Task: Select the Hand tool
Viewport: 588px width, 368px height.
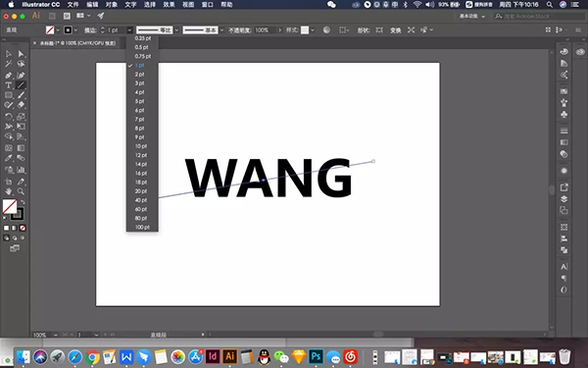Action: [x=8, y=191]
